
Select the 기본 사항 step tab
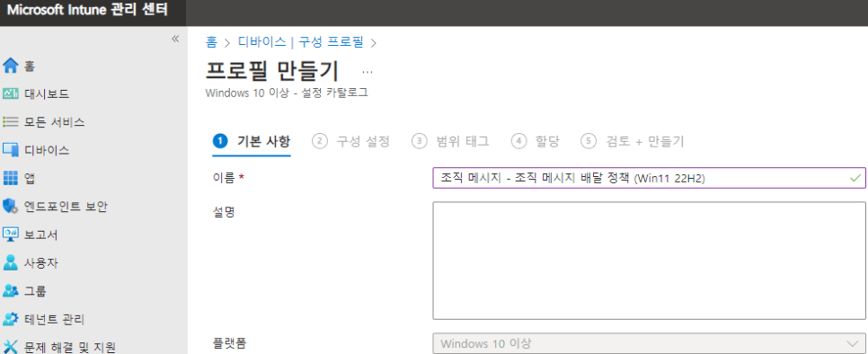[x=252, y=142]
